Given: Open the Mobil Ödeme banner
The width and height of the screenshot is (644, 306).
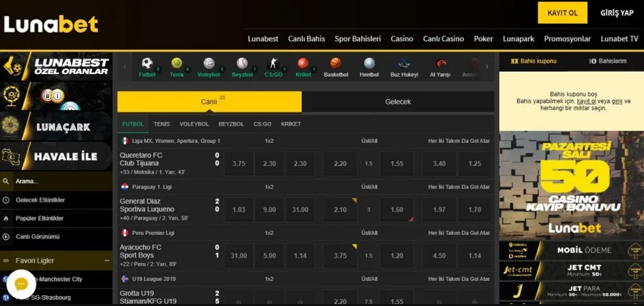Looking at the screenshot, I should click(x=571, y=251).
